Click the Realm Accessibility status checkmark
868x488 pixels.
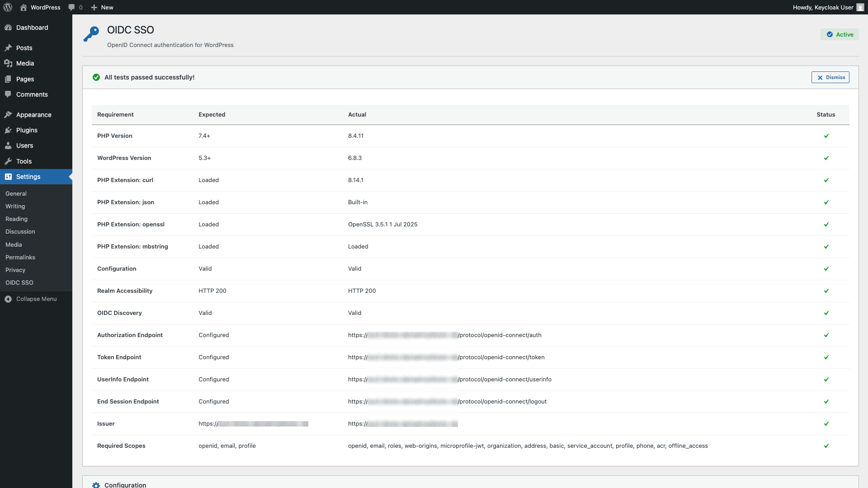[826, 291]
